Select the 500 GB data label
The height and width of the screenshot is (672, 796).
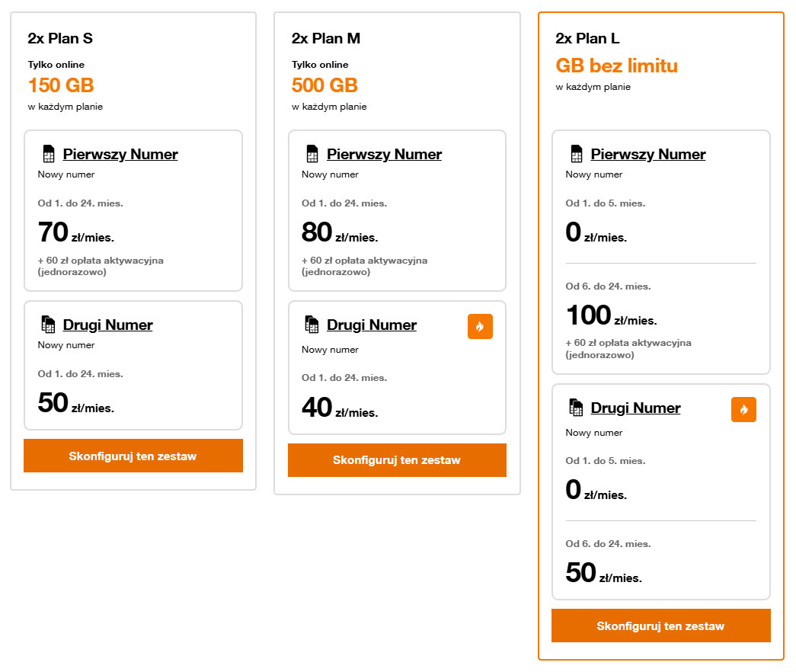[325, 85]
